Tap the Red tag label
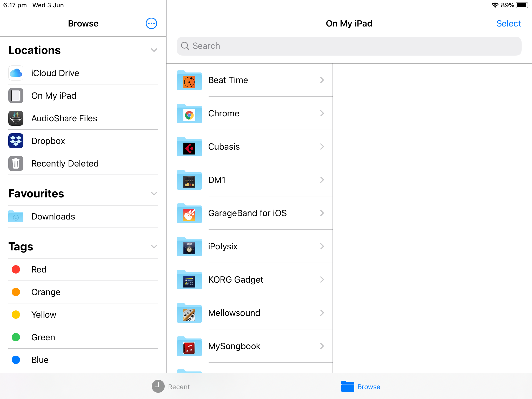Image resolution: width=532 pixels, height=399 pixels. click(x=39, y=270)
